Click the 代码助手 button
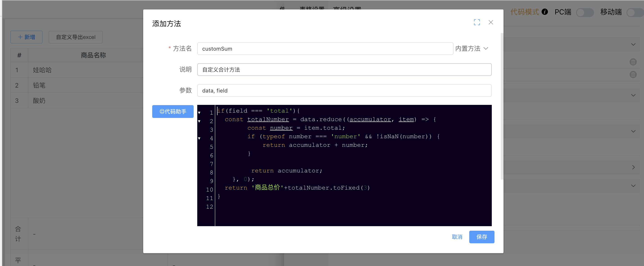644x266 pixels. click(x=173, y=111)
